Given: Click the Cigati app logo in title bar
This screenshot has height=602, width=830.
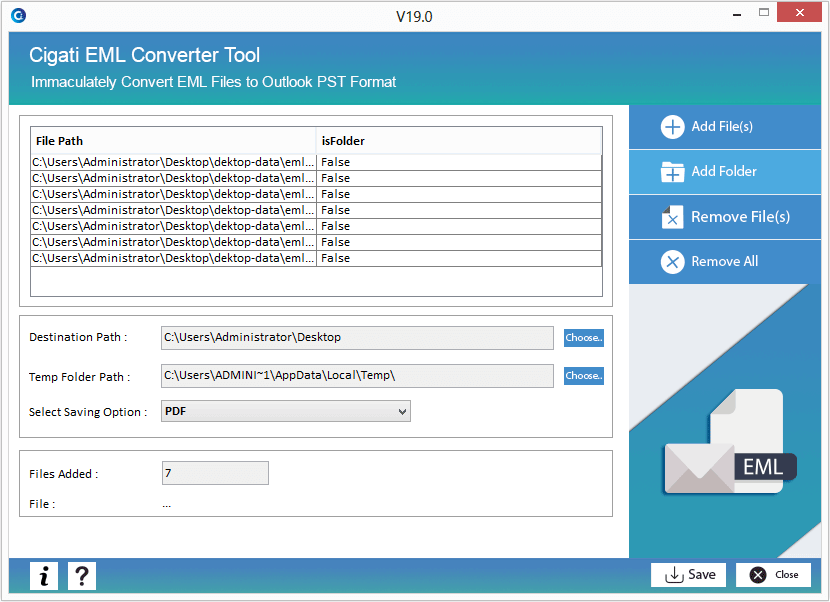Looking at the screenshot, I should click(x=19, y=16).
